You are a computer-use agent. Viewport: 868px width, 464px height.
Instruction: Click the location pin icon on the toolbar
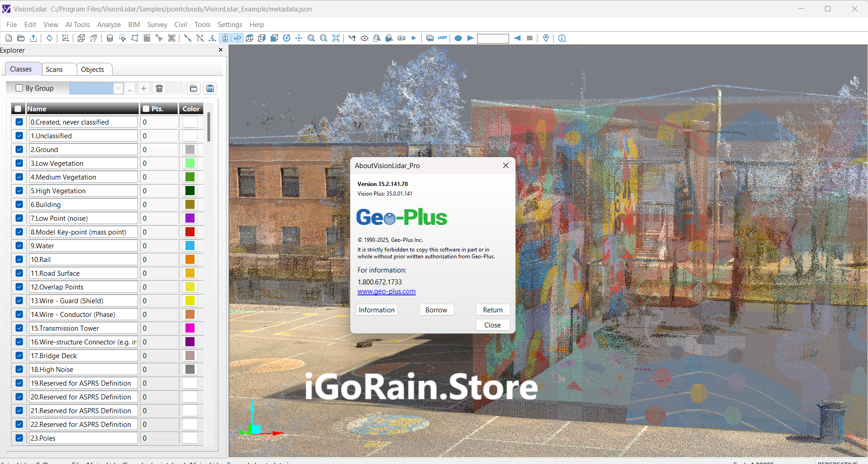point(546,38)
